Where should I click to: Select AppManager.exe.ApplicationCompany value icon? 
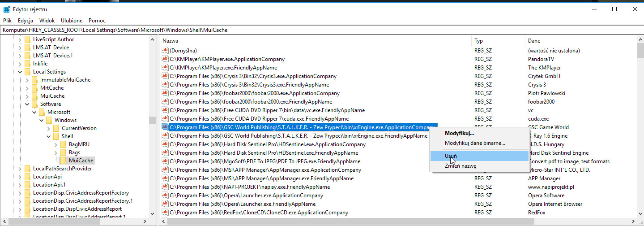click(165, 170)
